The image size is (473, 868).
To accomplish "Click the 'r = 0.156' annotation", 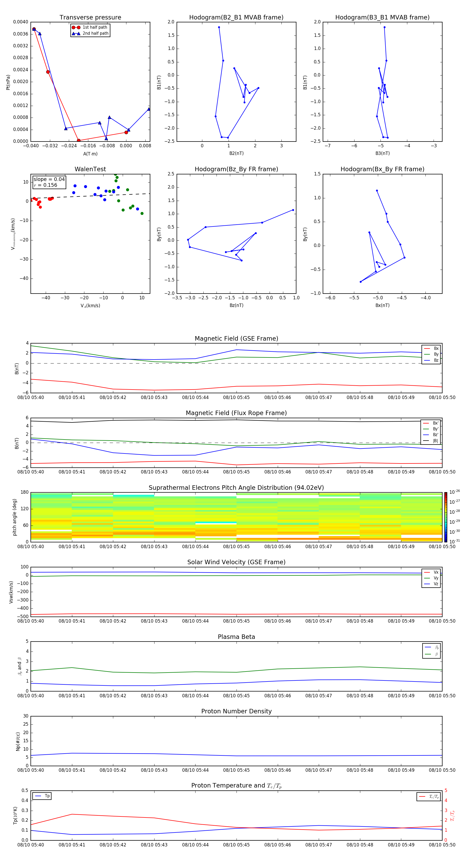I will coord(45,185).
